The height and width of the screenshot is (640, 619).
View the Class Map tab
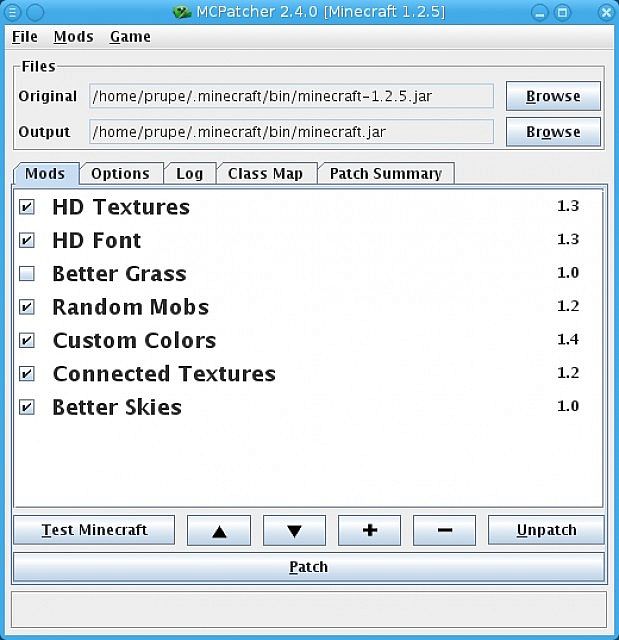(265, 174)
